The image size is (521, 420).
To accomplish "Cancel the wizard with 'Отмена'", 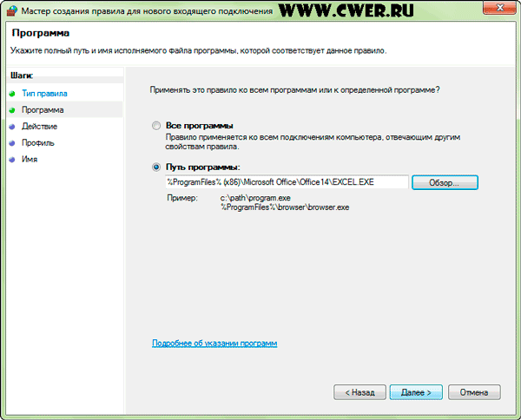I will [x=474, y=392].
